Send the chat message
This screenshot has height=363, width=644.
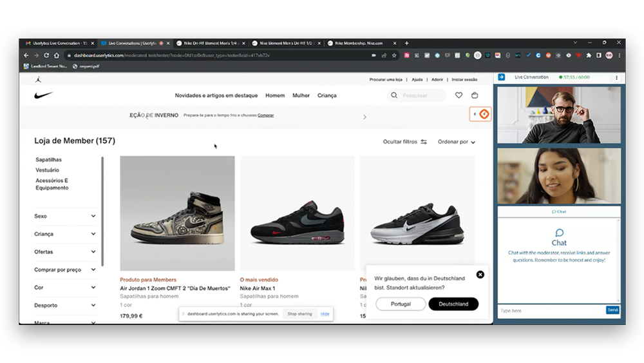click(x=612, y=310)
